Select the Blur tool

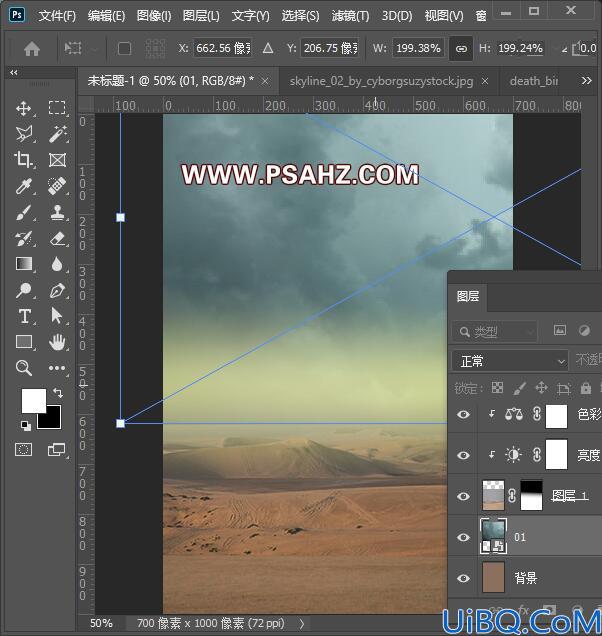point(57,264)
